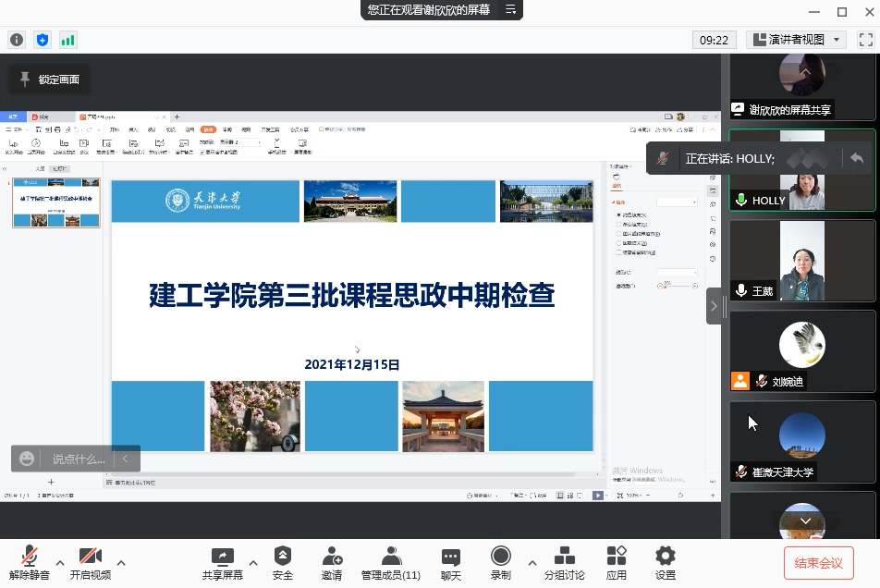Check the green network signal icon
Viewport: 880px width, 588px height.
(67, 40)
